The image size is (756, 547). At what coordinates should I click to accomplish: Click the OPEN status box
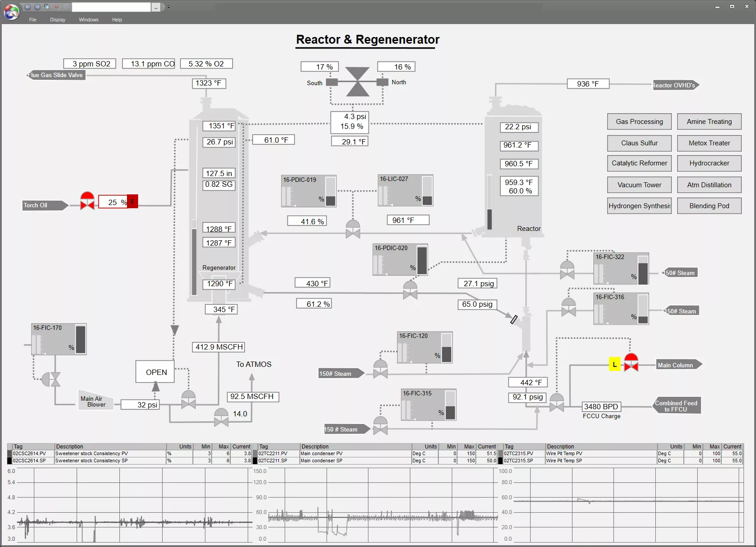click(155, 372)
